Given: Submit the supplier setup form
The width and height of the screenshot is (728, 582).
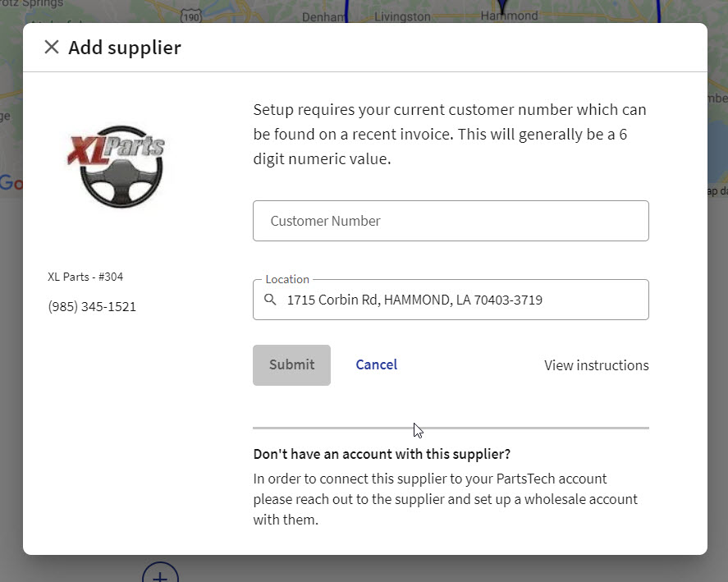Looking at the screenshot, I should point(291,364).
